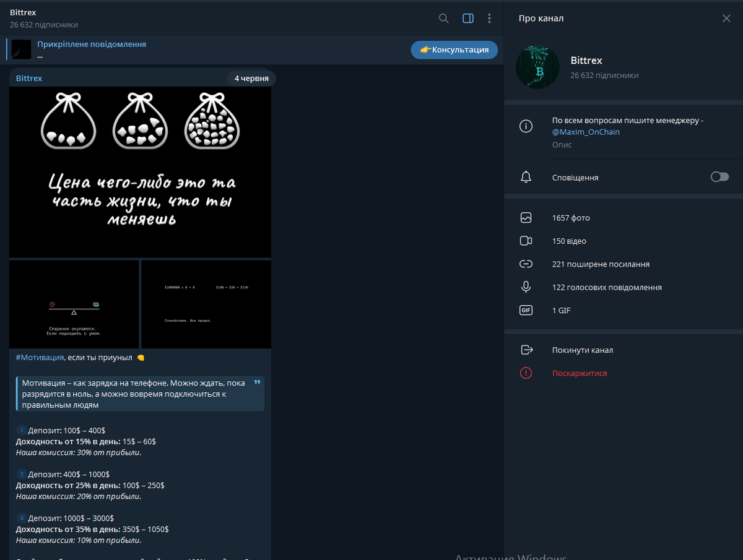Select Поскаржитися to report channel

(x=580, y=373)
